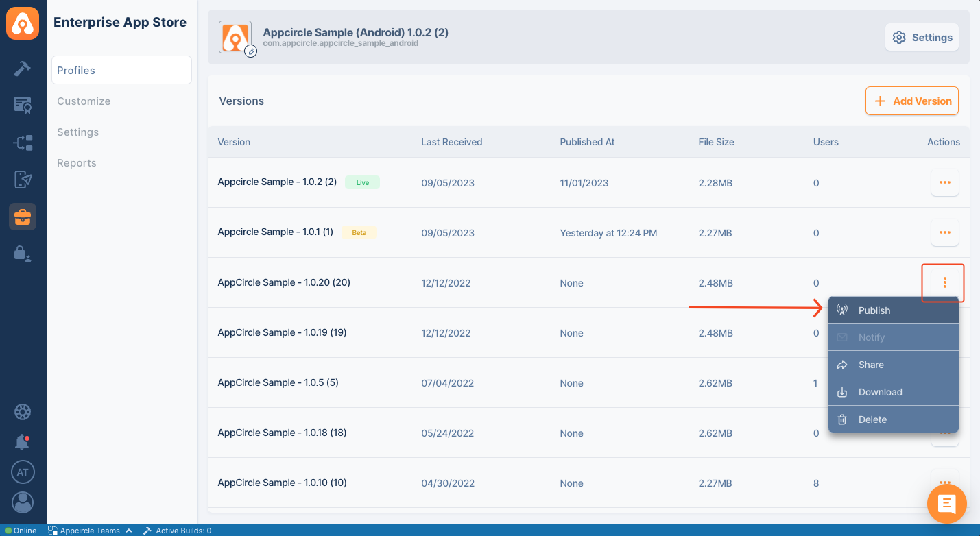This screenshot has width=980, height=536.
Task: Click the Add Version button
Action: click(x=911, y=101)
